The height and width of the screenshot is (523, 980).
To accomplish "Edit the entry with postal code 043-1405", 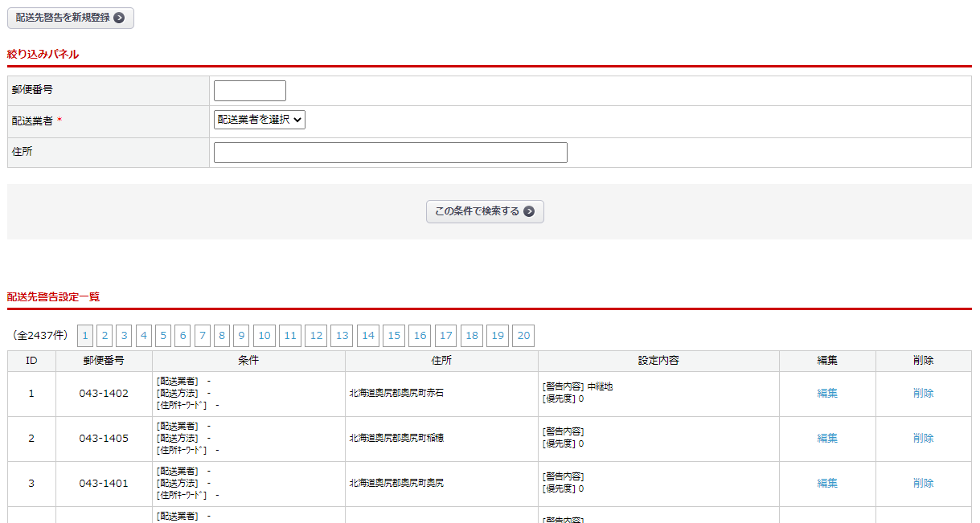I will click(827, 439).
